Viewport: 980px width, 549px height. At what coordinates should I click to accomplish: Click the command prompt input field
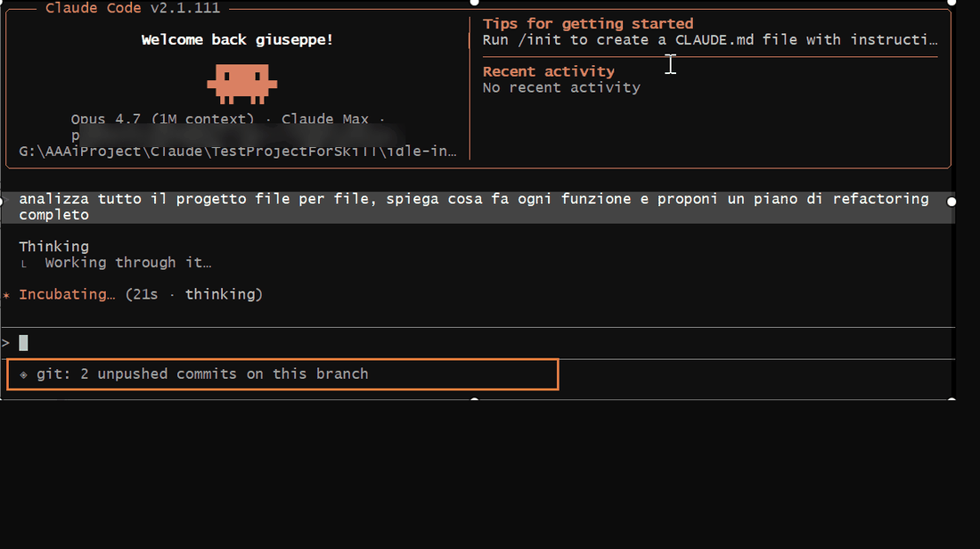[x=478, y=342]
